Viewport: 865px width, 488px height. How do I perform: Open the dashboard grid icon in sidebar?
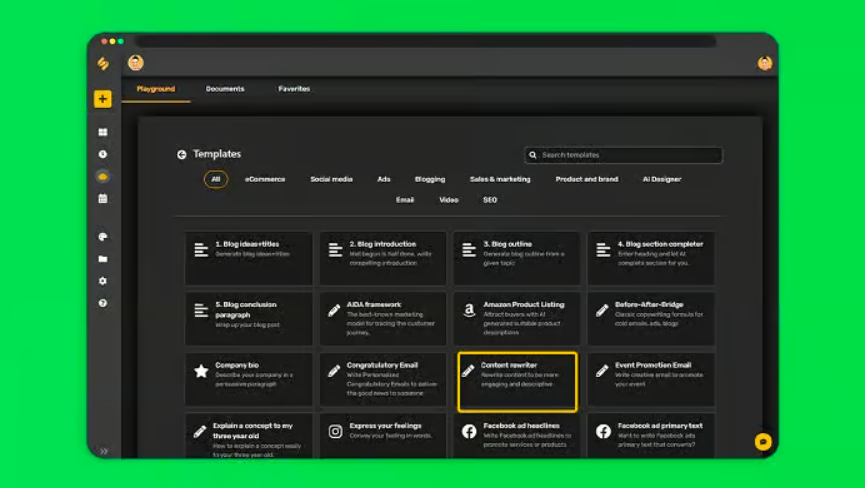point(102,132)
